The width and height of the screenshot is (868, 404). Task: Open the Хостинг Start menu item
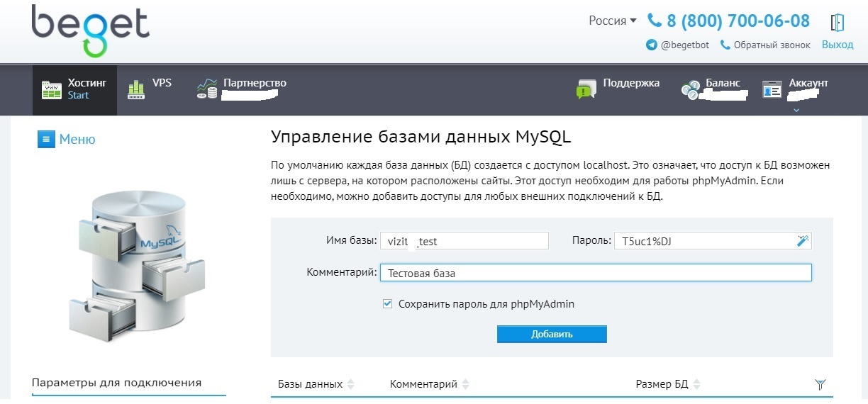click(x=74, y=90)
